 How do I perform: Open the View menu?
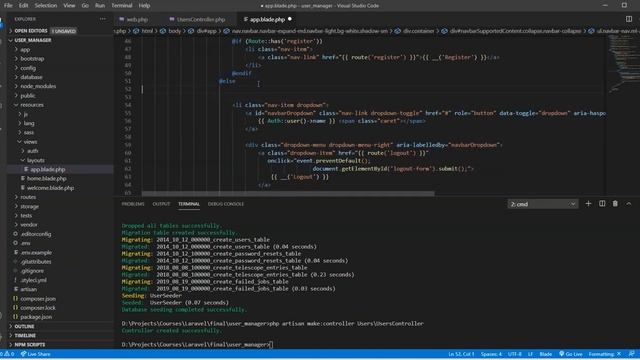pos(69,6)
